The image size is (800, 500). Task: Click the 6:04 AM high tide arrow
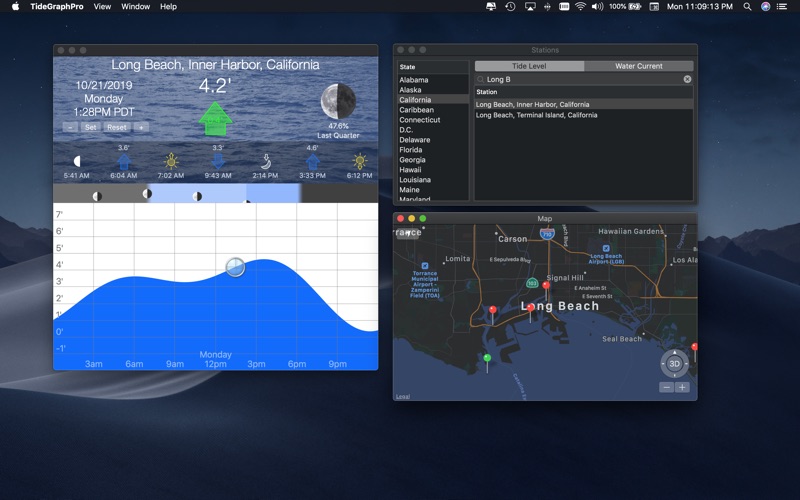point(123,162)
